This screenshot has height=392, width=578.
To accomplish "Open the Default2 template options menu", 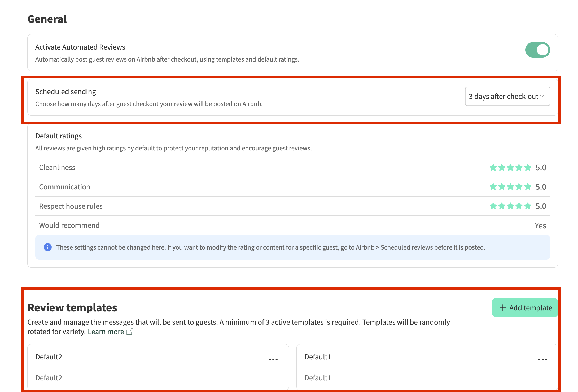I will click(x=273, y=360).
